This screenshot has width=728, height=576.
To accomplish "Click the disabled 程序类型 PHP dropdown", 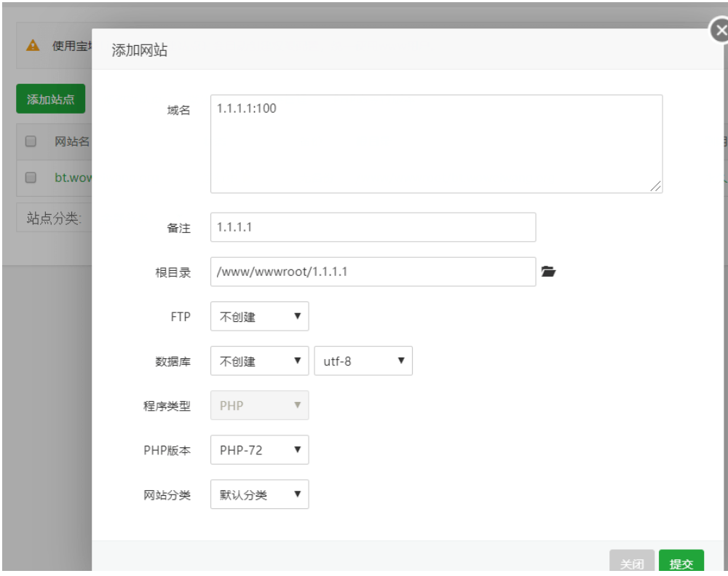I will pos(259,406).
